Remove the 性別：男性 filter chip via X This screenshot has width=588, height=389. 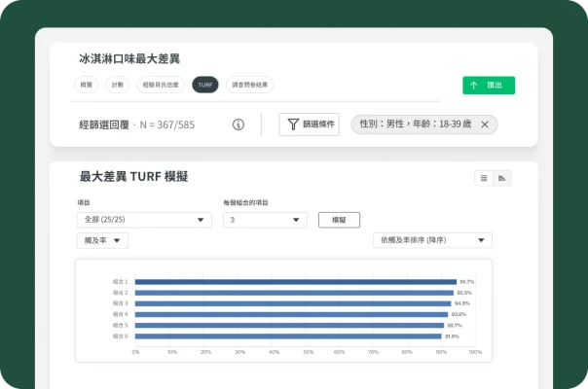point(485,124)
